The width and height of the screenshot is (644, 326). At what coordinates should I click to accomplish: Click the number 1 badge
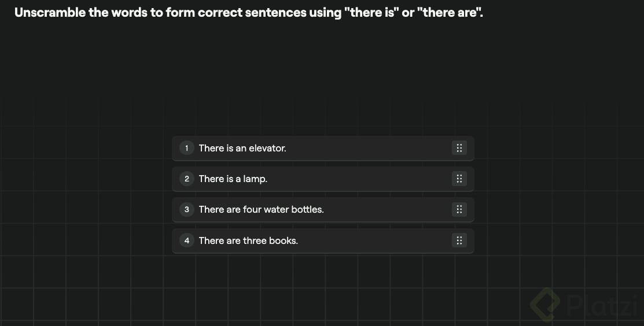[186, 148]
